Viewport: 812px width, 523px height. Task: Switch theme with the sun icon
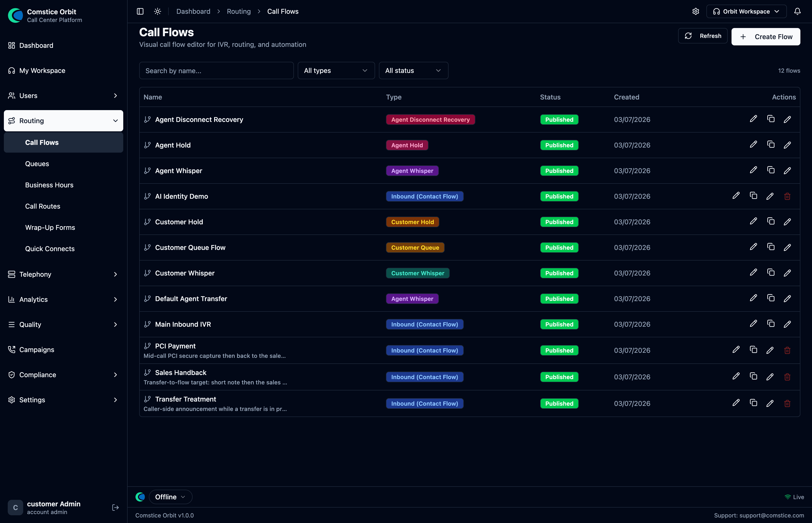[157, 12]
